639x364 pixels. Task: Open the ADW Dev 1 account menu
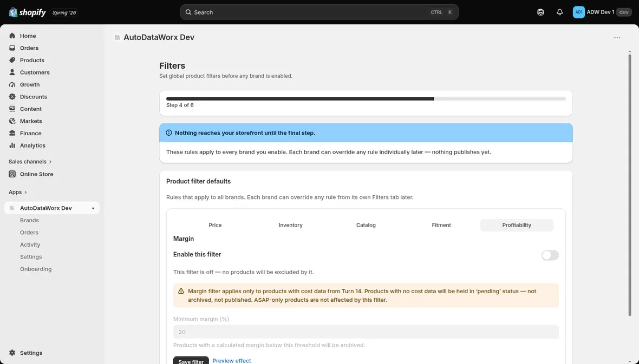tap(602, 12)
